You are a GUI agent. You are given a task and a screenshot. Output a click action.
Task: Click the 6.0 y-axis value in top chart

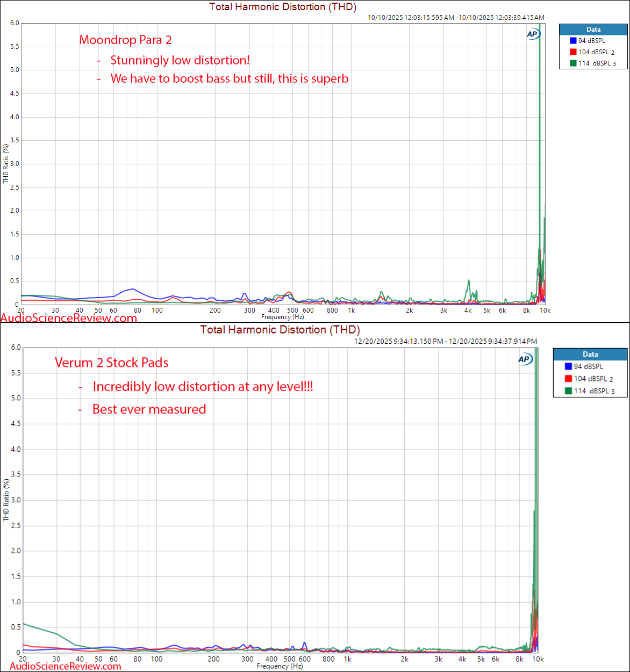pos(15,23)
